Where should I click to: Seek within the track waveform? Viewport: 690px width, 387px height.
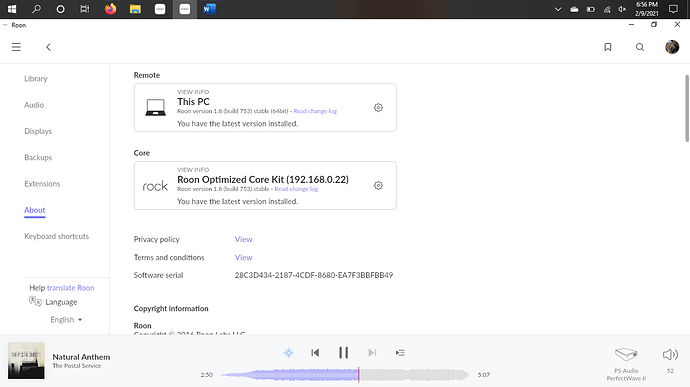coord(344,375)
